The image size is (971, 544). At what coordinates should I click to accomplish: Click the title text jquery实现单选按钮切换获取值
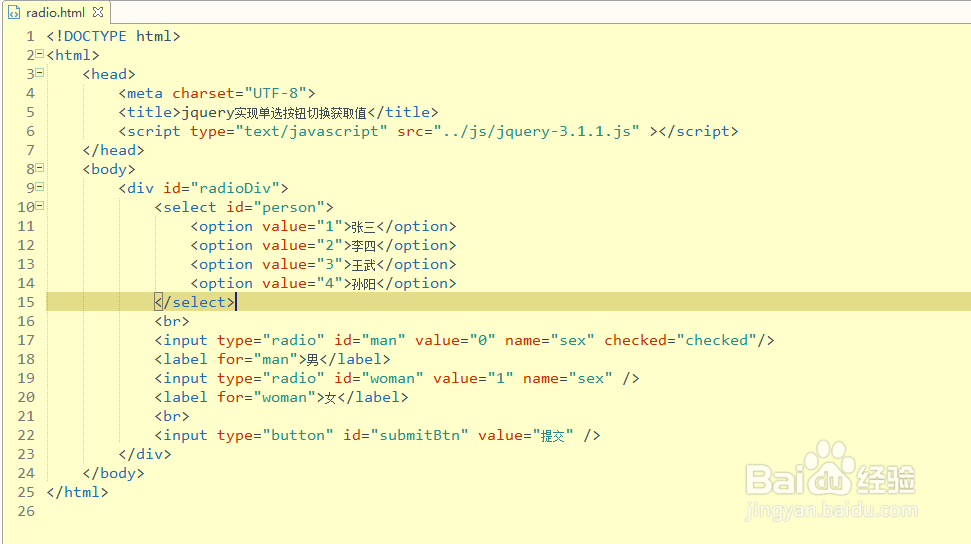pos(274,113)
